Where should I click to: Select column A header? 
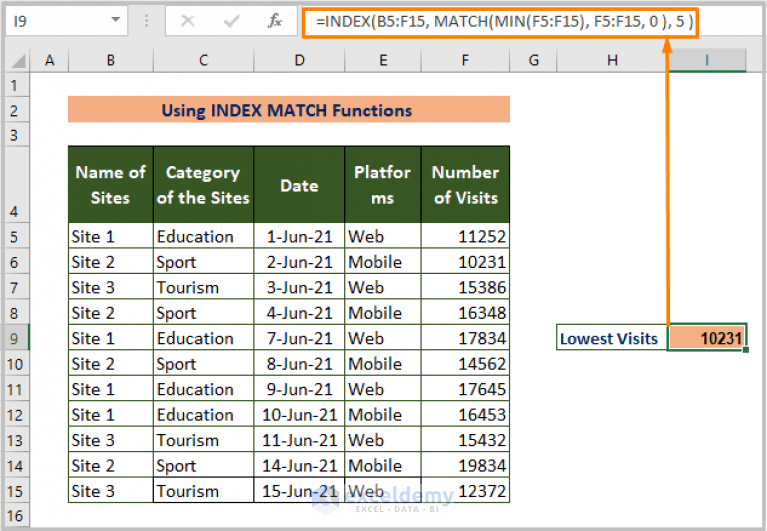(x=49, y=61)
